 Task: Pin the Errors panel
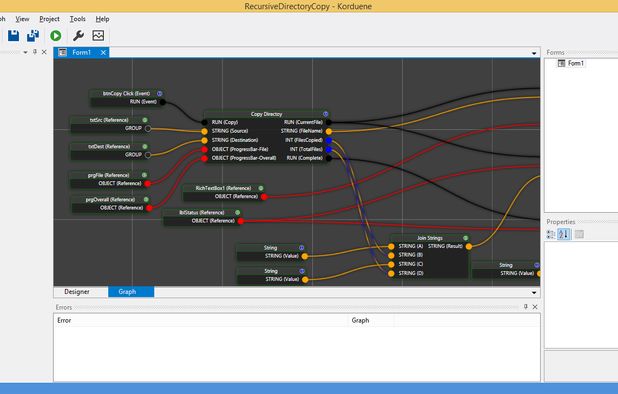click(x=526, y=307)
